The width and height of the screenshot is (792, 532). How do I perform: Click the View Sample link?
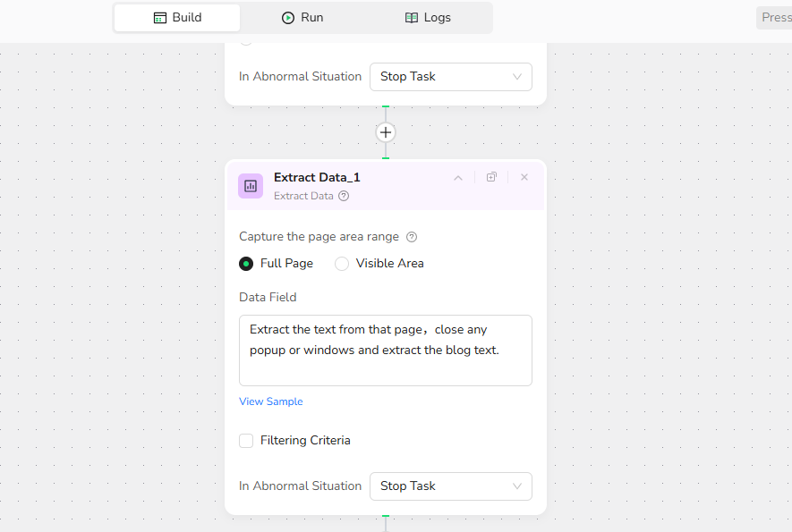point(270,401)
